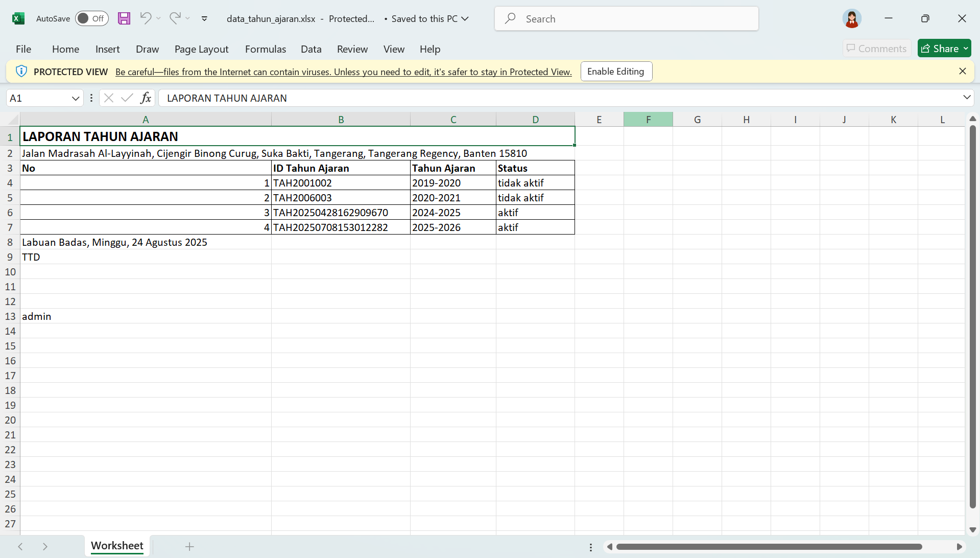The width and height of the screenshot is (980, 558).
Task: Click the Save icon in Quick Access toolbar
Action: [x=124, y=18]
